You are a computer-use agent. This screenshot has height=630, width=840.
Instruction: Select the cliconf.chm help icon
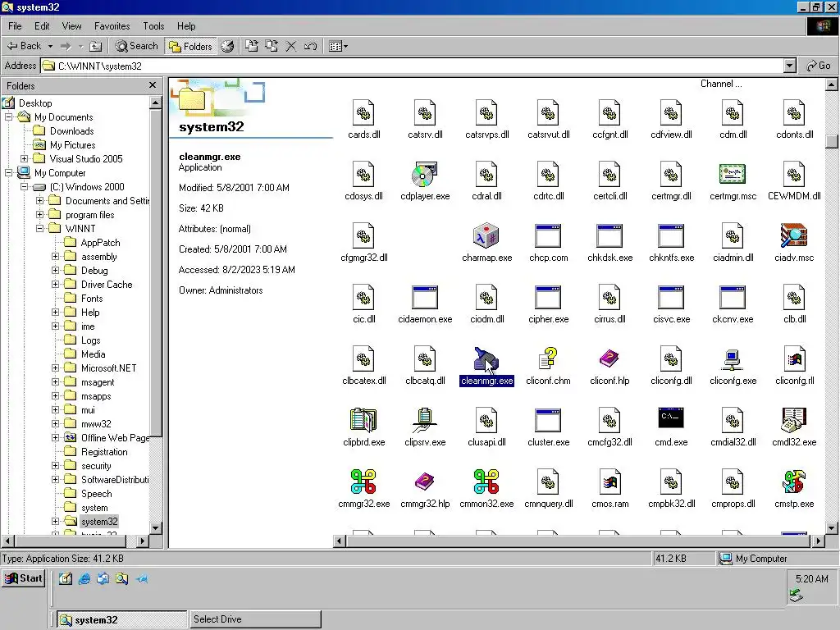[x=548, y=359]
